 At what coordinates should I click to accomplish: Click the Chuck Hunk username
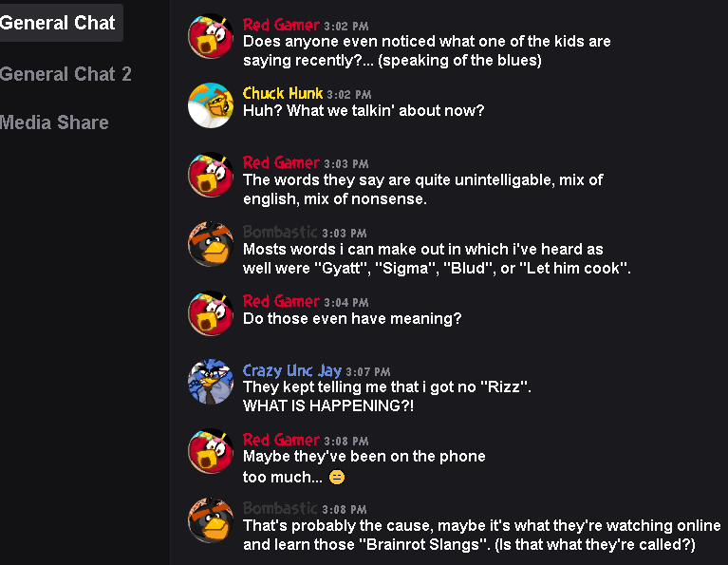(x=283, y=93)
